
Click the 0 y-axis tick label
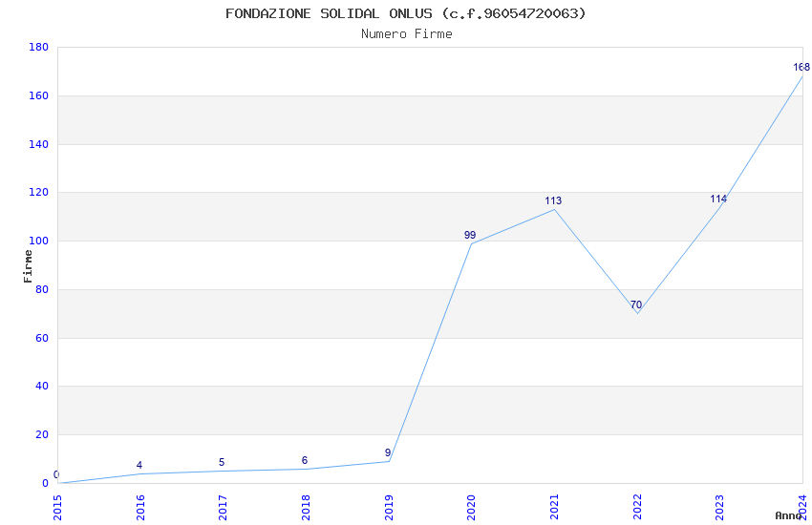pyautogui.click(x=45, y=483)
